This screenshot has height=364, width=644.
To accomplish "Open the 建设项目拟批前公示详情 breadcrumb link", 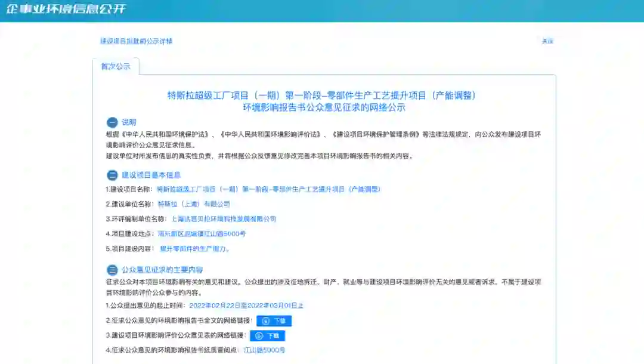I will point(137,41).
